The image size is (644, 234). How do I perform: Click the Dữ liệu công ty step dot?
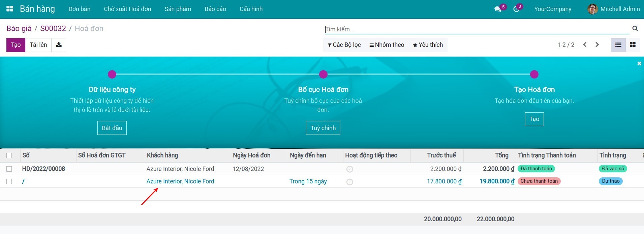[112, 74]
